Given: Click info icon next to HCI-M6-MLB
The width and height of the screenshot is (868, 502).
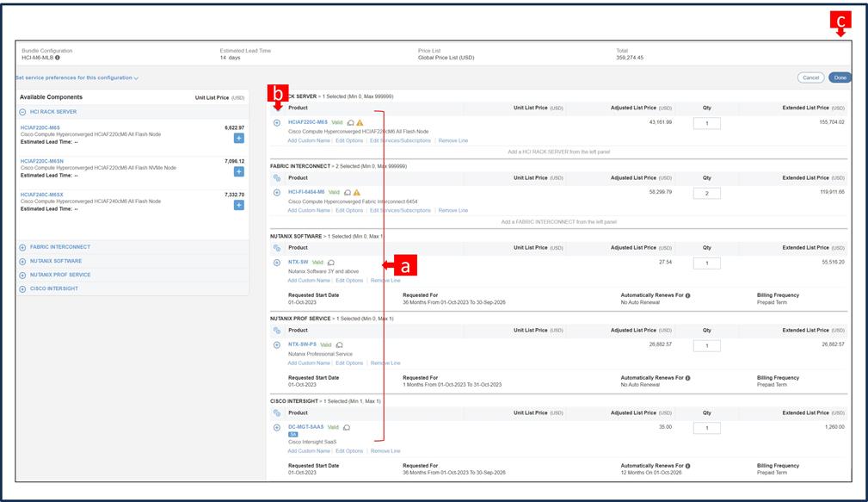Looking at the screenshot, I should point(58,58).
